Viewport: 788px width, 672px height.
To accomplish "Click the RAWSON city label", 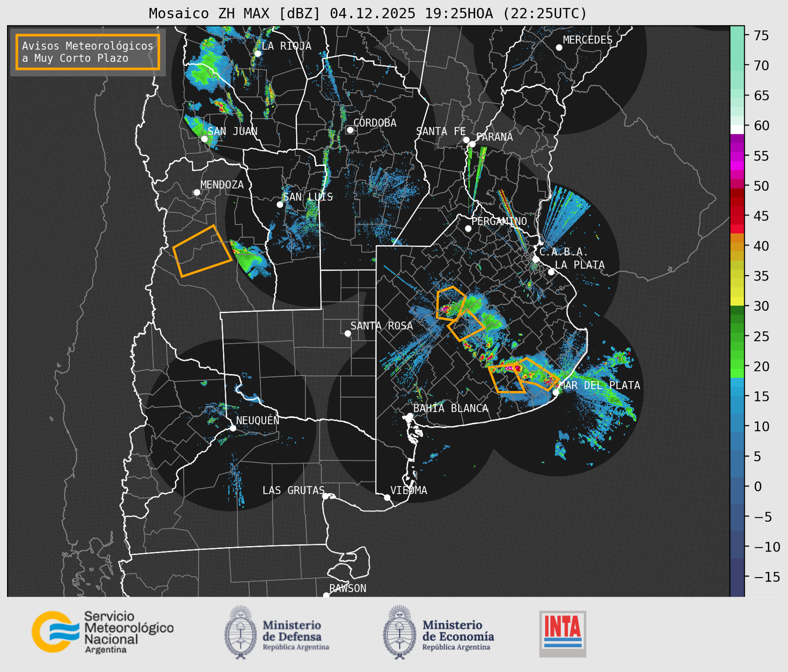I will coord(348,588).
